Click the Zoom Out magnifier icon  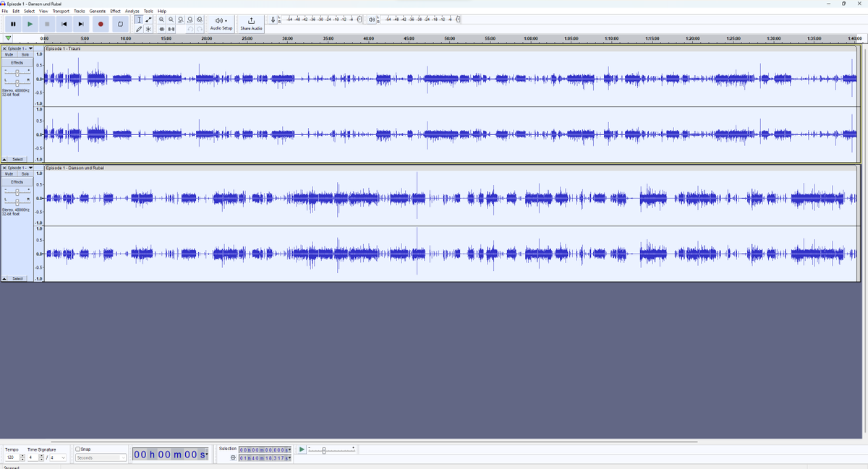point(171,20)
